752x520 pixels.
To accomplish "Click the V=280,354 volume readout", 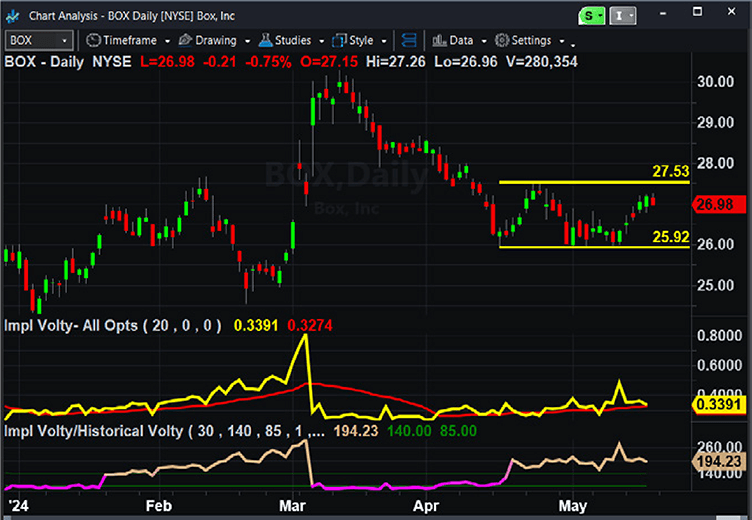I will coord(542,62).
